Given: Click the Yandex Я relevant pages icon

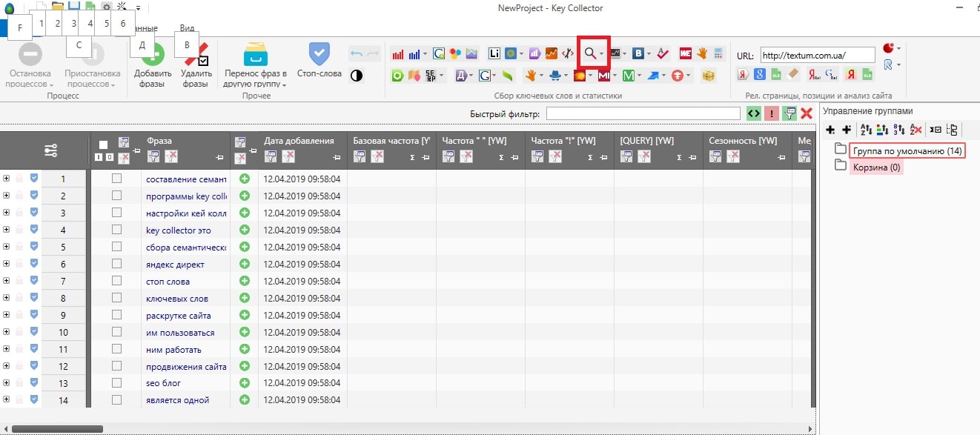Looking at the screenshot, I should pos(744,74).
